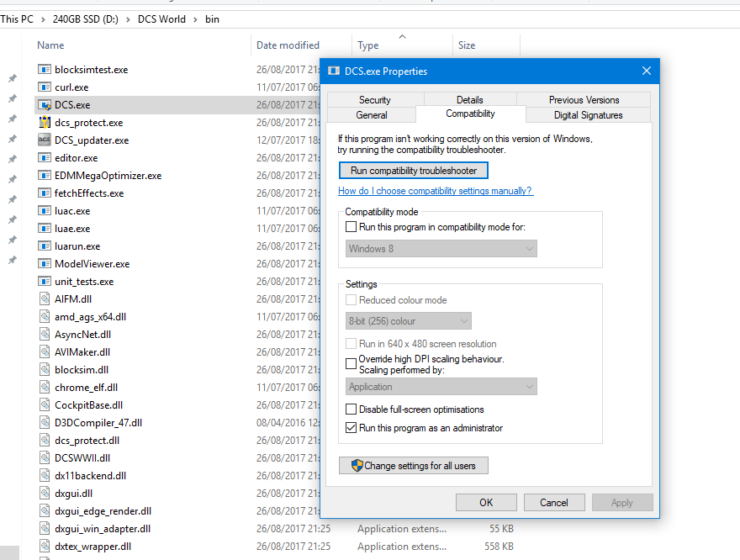Navigate to This PC breadcrumb
740x560 pixels.
click(17, 19)
